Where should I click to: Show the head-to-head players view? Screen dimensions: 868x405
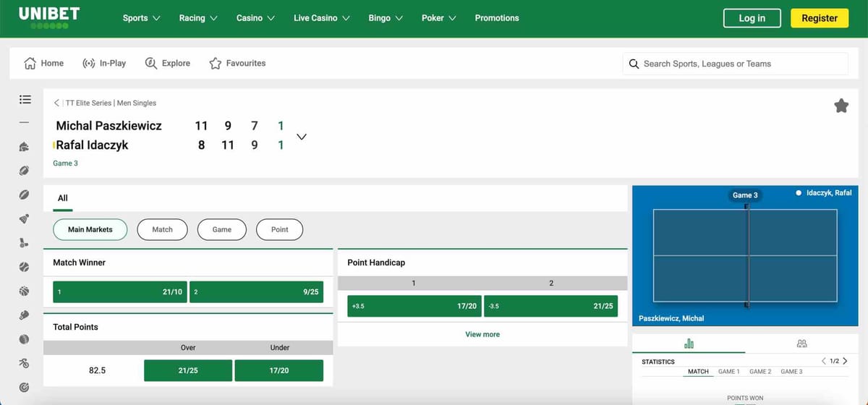pos(801,344)
